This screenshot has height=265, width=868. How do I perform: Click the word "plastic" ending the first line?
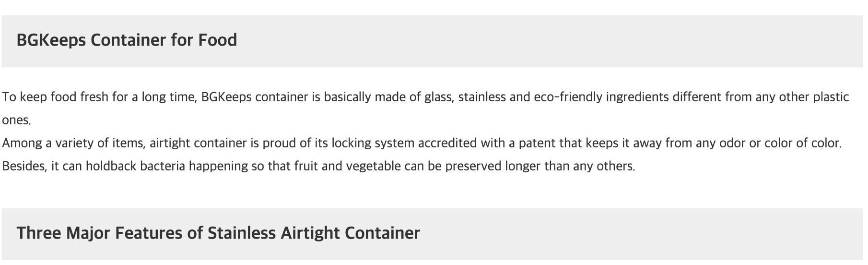[831, 97]
